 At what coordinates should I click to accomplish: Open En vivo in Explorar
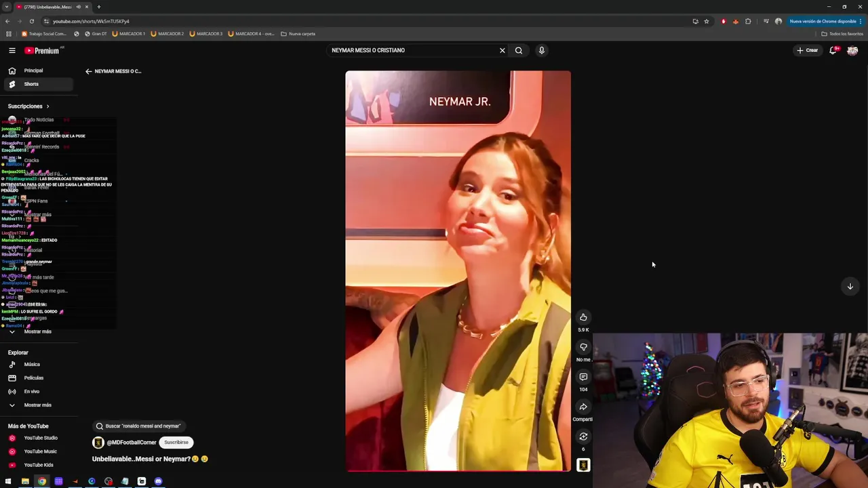coord(38,392)
